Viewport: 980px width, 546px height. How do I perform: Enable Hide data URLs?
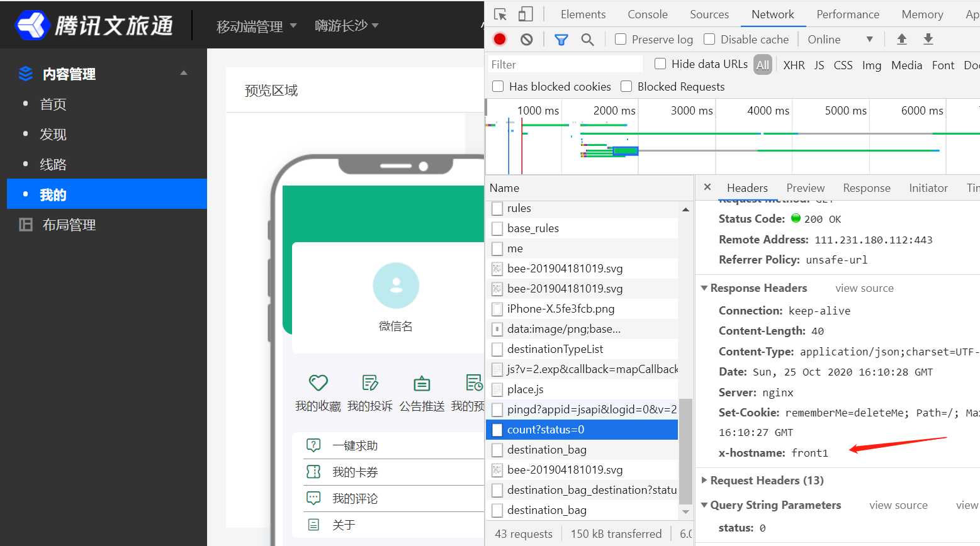(660, 64)
